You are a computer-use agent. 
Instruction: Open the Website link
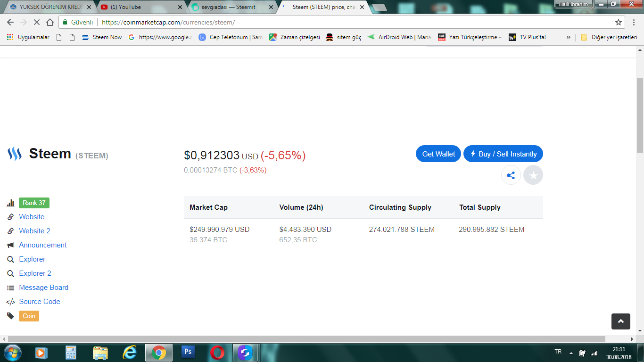point(32,217)
